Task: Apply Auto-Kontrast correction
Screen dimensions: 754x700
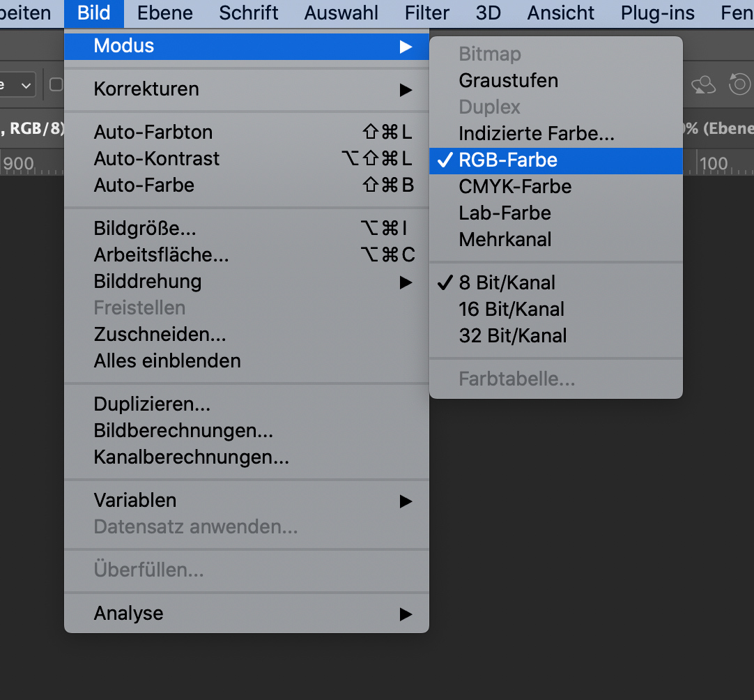Action: (x=157, y=159)
